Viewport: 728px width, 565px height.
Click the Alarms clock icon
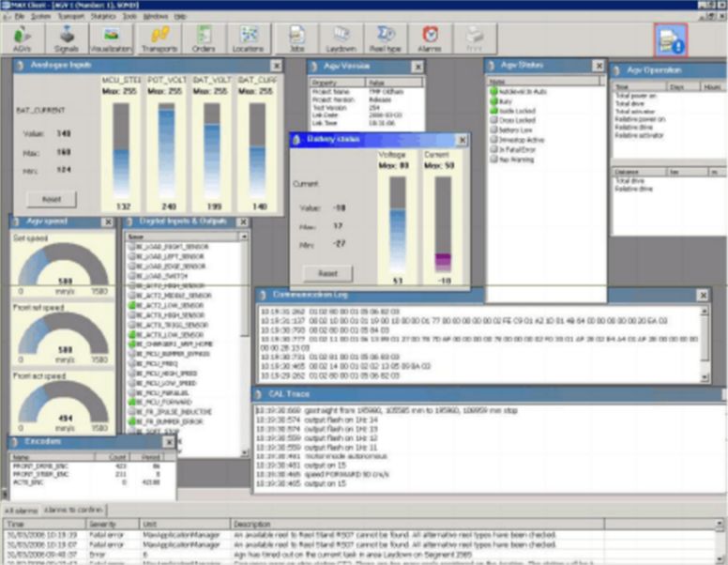[430, 38]
